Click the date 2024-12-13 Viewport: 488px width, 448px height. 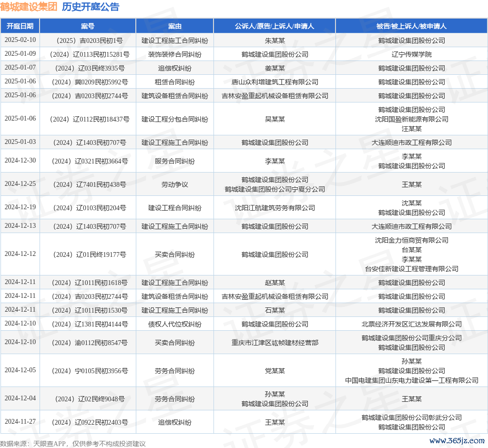click(x=20, y=226)
